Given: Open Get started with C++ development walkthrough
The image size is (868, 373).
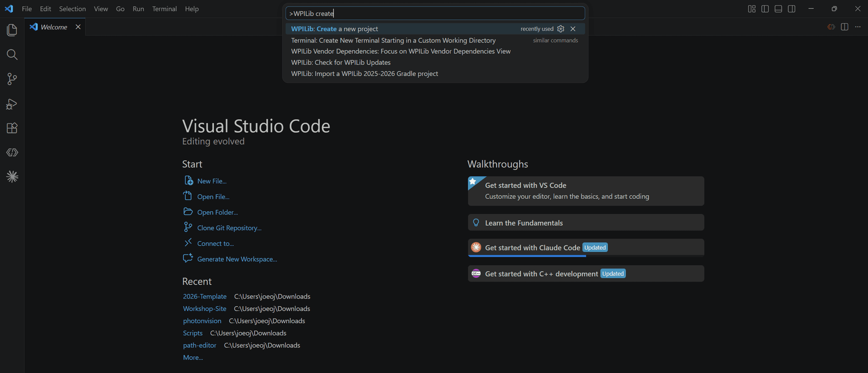Looking at the screenshot, I should [x=586, y=274].
